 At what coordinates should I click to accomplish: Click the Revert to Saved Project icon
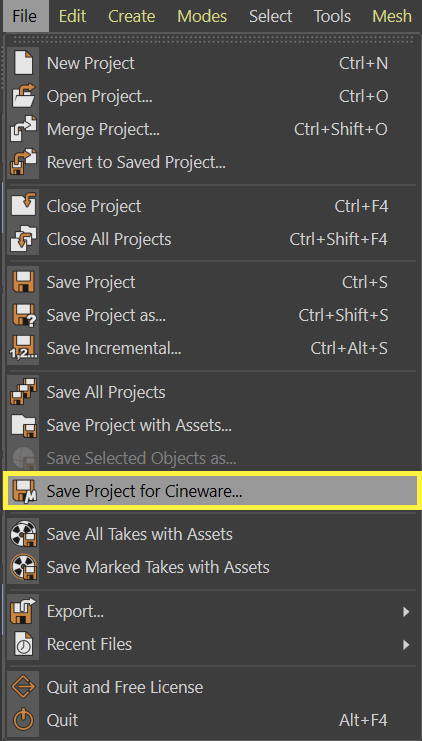tap(23, 162)
